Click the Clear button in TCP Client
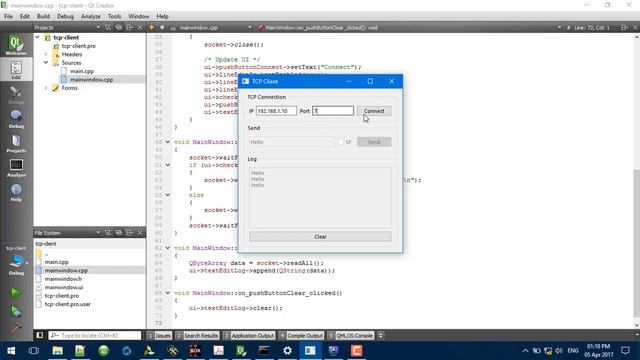 click(320, 237)
